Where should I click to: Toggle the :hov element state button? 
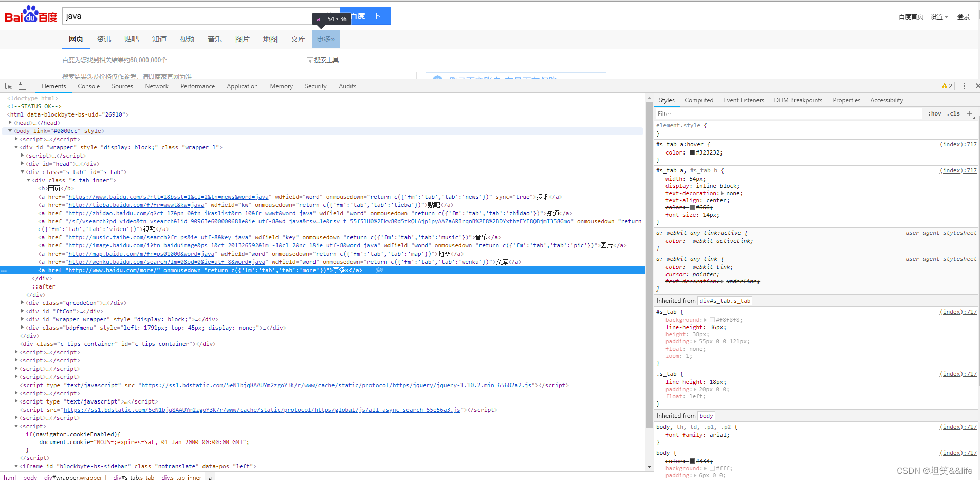pos(935,113)
